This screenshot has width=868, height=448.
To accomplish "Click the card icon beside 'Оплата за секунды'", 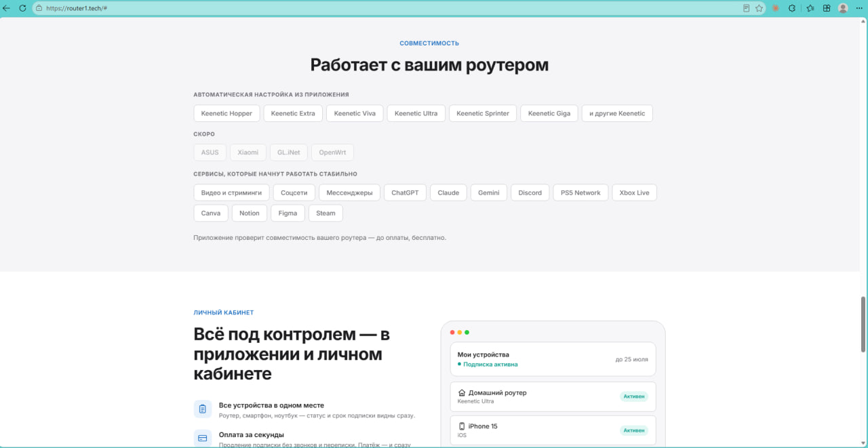I will pos(203,439).
